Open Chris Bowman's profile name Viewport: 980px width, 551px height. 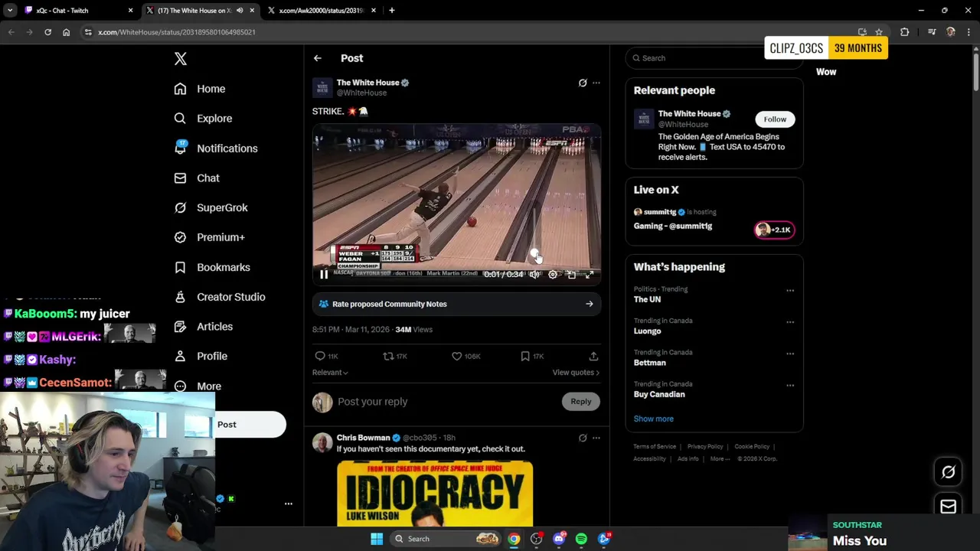coord(363,438)
